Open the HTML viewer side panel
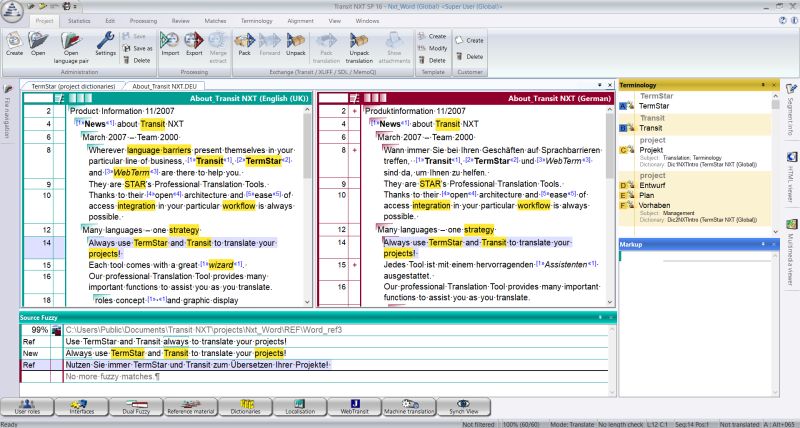 click(x=791, y=177)
